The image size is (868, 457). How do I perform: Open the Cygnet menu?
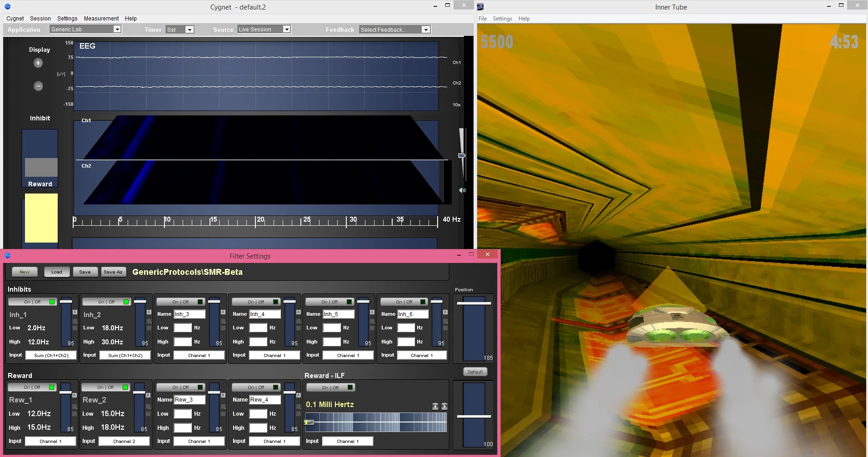tap(15, 19)
